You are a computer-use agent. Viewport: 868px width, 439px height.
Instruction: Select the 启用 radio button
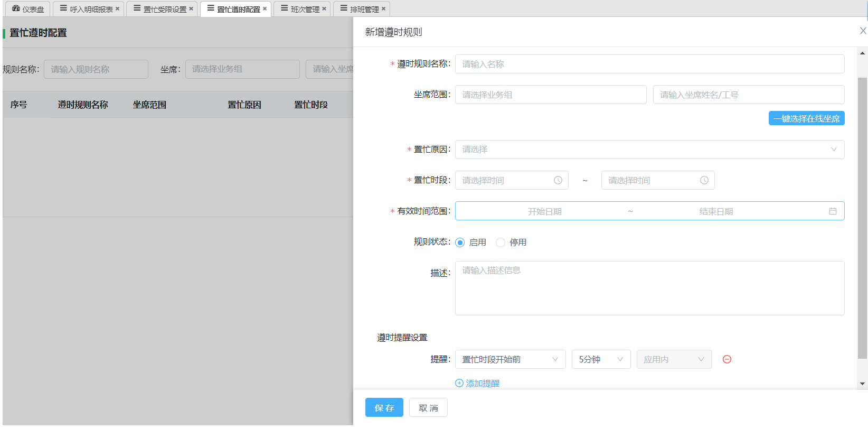(x=460, y=242)
